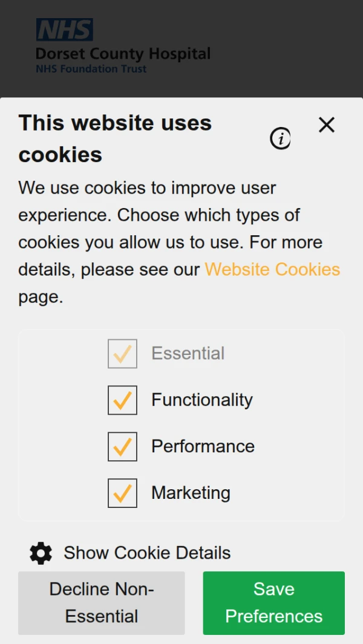
Task: Open the Website Cookies page link
Action: point(272,270)
